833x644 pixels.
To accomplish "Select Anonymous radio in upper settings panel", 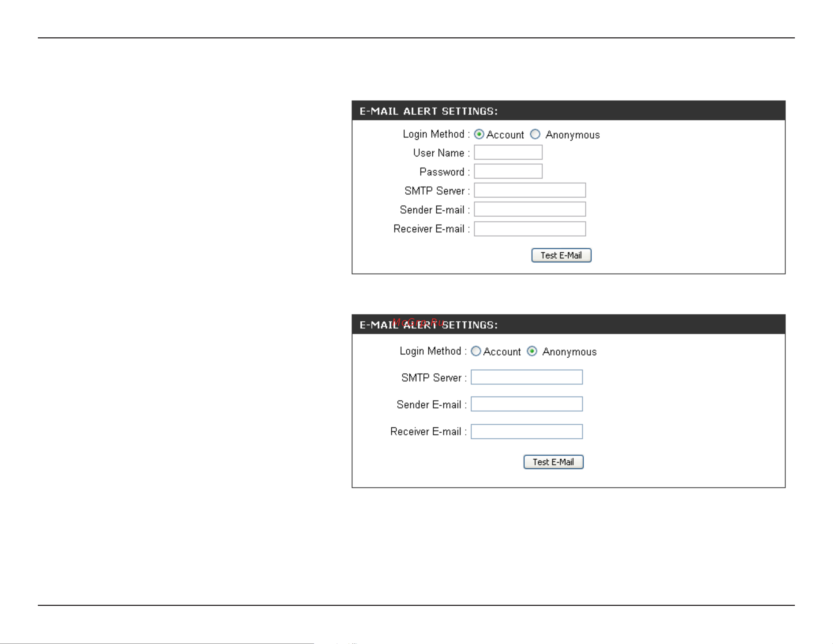I will tap(535, 134).
